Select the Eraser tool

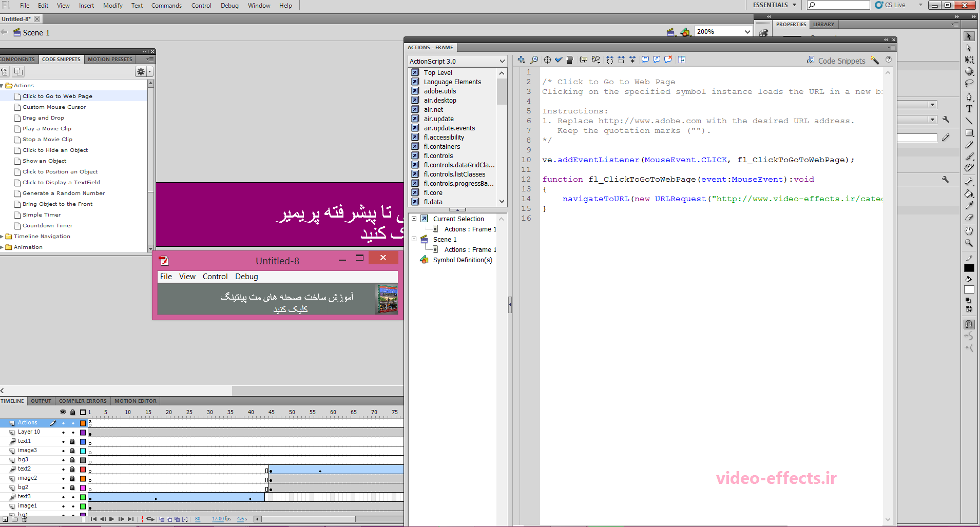[969, 218]
